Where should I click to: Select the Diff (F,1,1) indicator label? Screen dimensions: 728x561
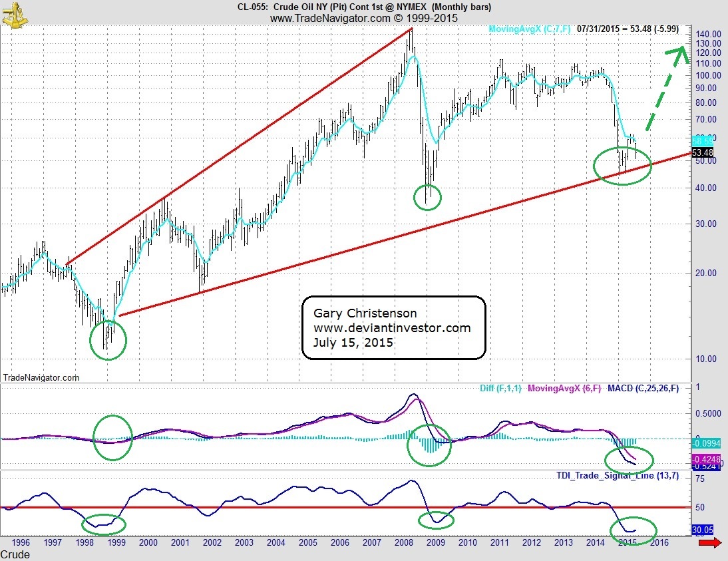tap(500, 388)
